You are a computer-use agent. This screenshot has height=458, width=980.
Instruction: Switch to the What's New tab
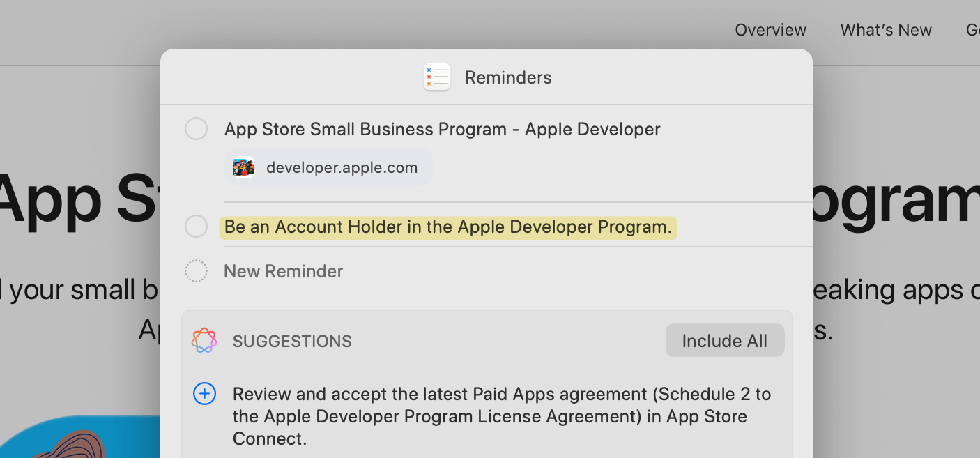(885, 30)
